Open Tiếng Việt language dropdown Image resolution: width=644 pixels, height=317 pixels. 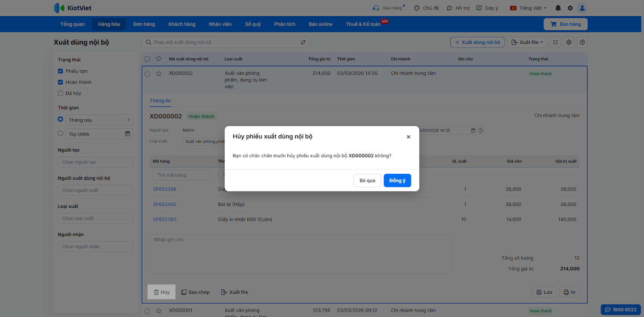(528, 8)
